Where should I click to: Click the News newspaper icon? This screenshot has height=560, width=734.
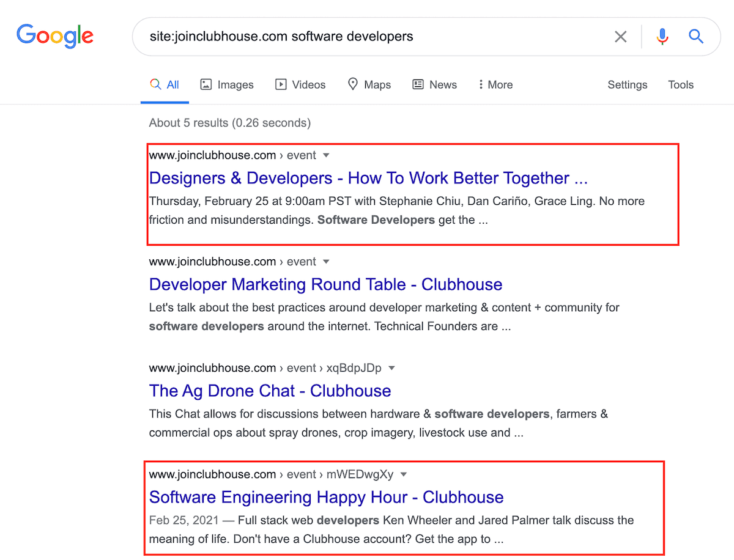pos(419,84)
